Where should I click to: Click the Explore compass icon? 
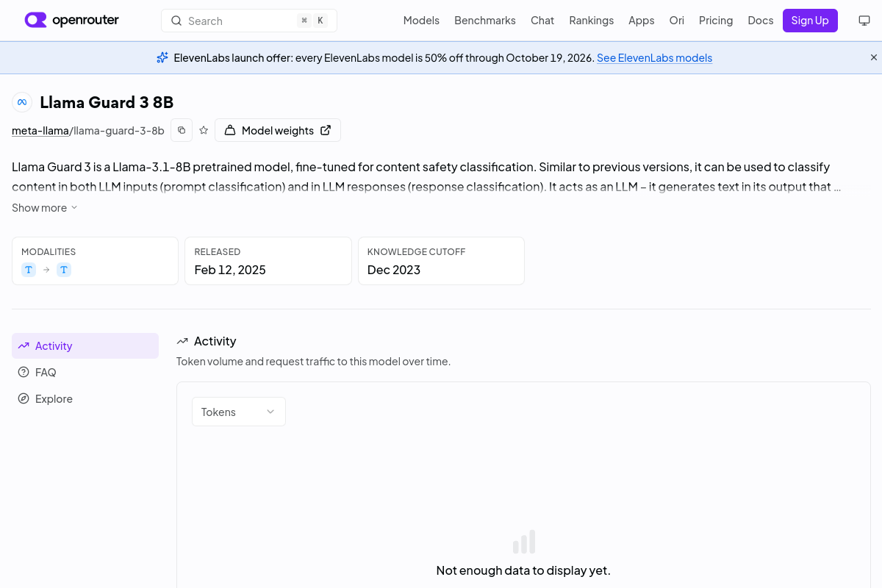click(x=24, y=399)
